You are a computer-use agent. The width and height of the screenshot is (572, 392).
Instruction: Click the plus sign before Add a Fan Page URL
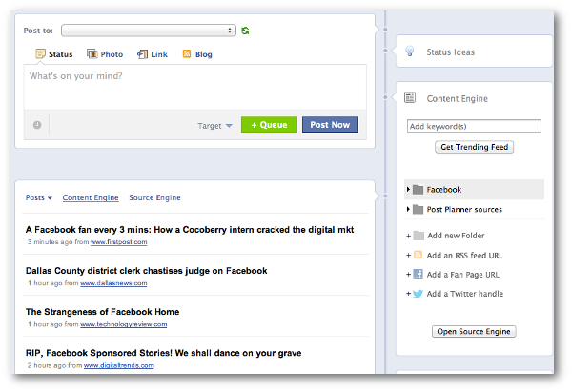tap(409, 274)
